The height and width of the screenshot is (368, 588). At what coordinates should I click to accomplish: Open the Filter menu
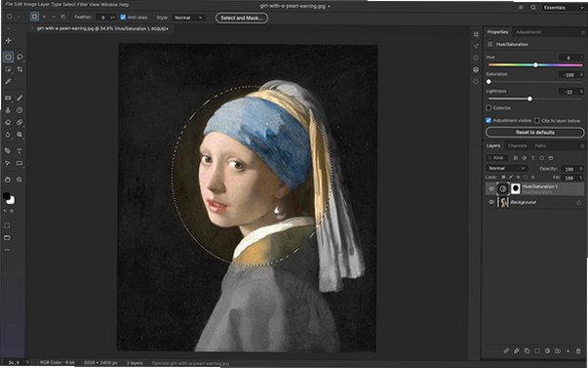(82, 5)
